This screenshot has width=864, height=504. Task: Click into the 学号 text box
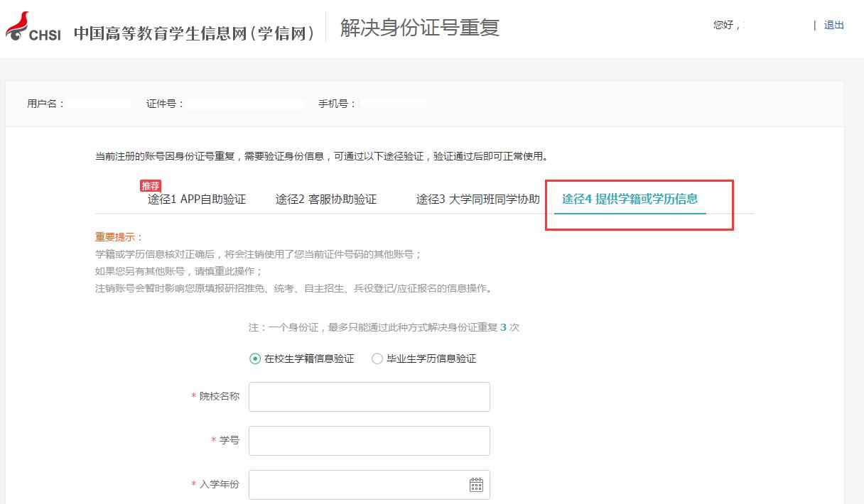[369, 441]
